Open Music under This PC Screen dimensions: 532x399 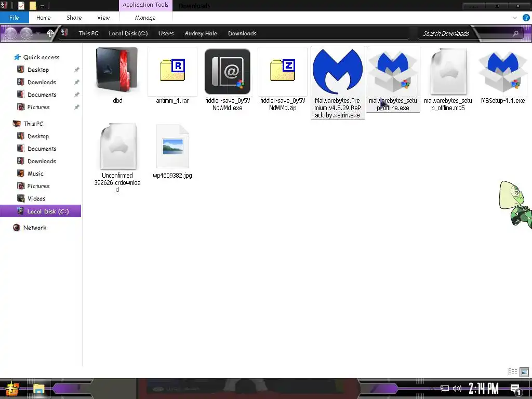pyautogui.click(x=35, y=174)
